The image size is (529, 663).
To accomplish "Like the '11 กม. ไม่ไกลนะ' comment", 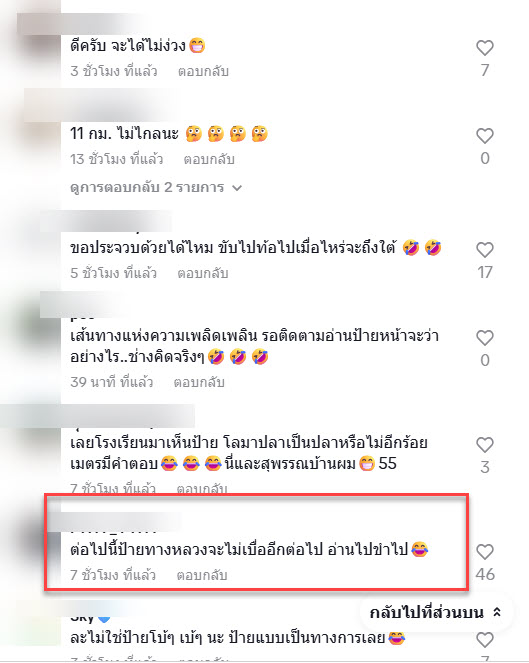I will [x=485, y=136].
